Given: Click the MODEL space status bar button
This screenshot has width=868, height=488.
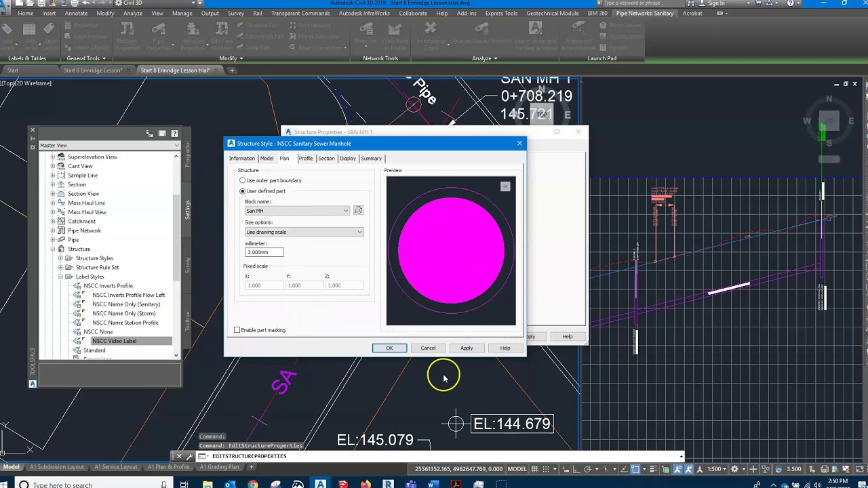Looking at the screenshot, I should coord(517,469).
